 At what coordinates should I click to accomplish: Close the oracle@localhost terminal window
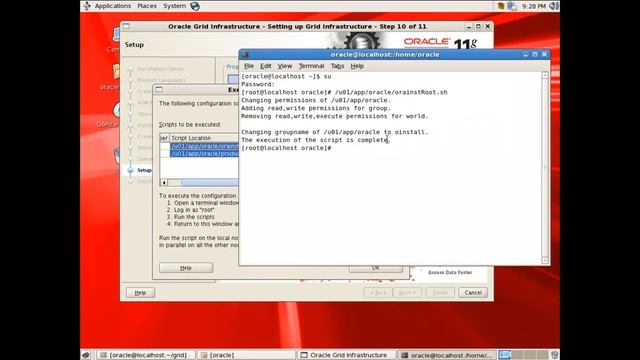click(544, 55)
